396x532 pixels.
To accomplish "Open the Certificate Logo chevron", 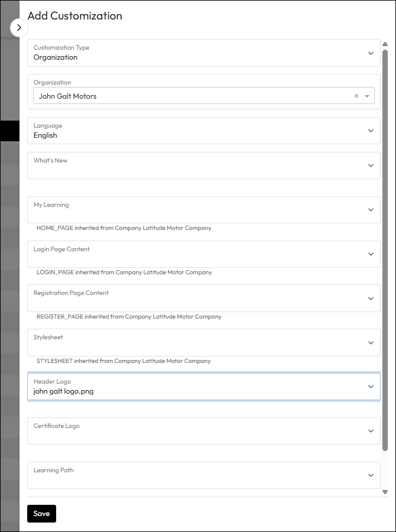I will pyautogui.click(x=371, y=431).
